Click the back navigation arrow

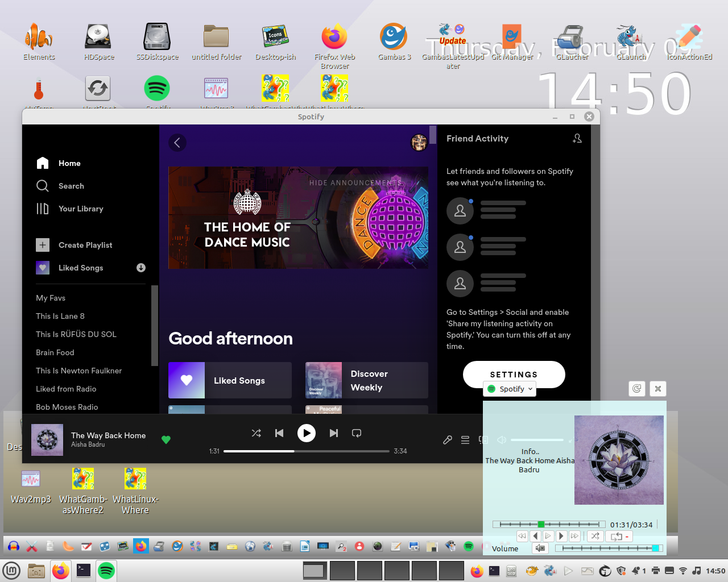click(177, 143)
